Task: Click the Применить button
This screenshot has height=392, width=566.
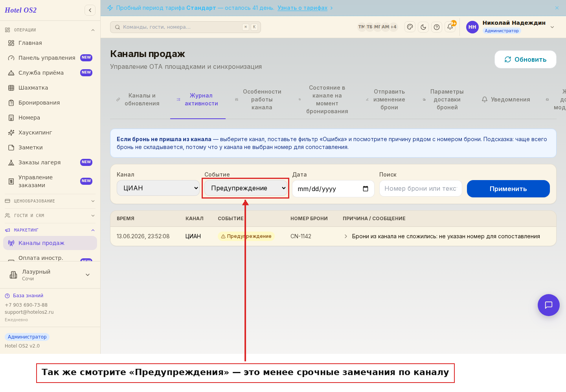Action: click(x=508, y=189)
